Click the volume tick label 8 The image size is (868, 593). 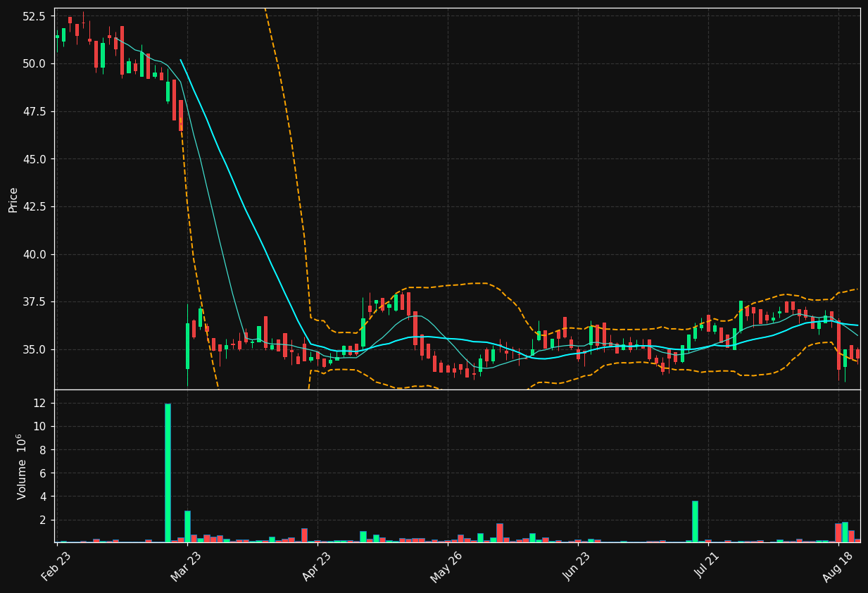(44, 449)
